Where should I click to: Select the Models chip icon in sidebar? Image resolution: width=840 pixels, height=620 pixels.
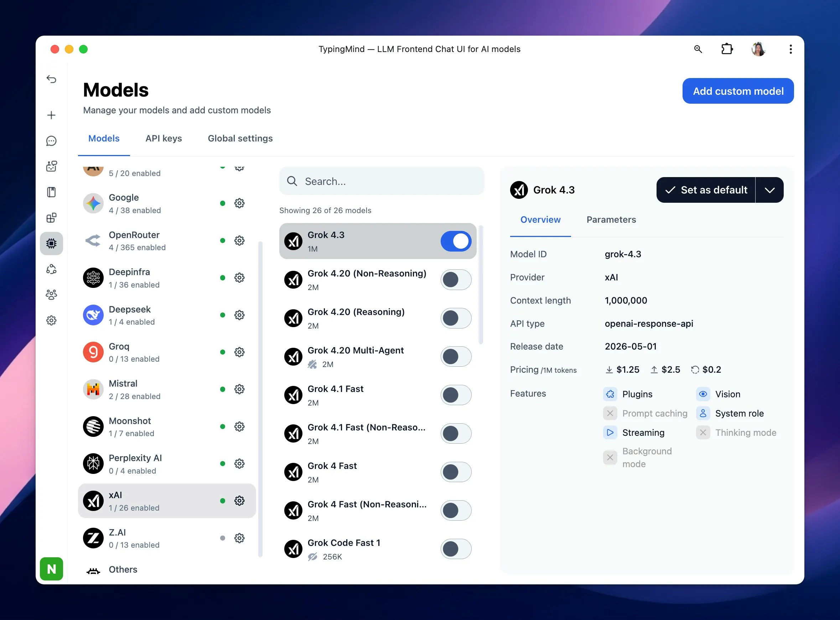[x=51, y=244]
